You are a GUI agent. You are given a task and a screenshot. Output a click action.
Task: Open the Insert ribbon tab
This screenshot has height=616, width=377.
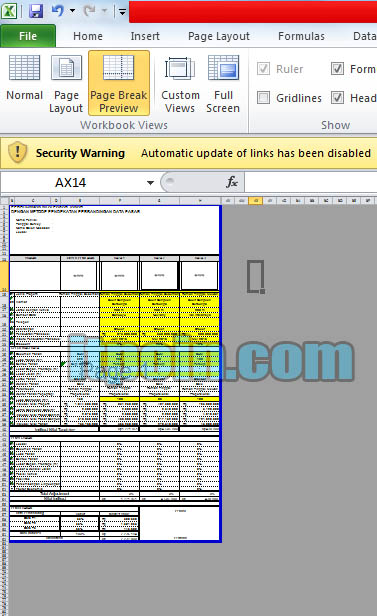coord(145,36)
